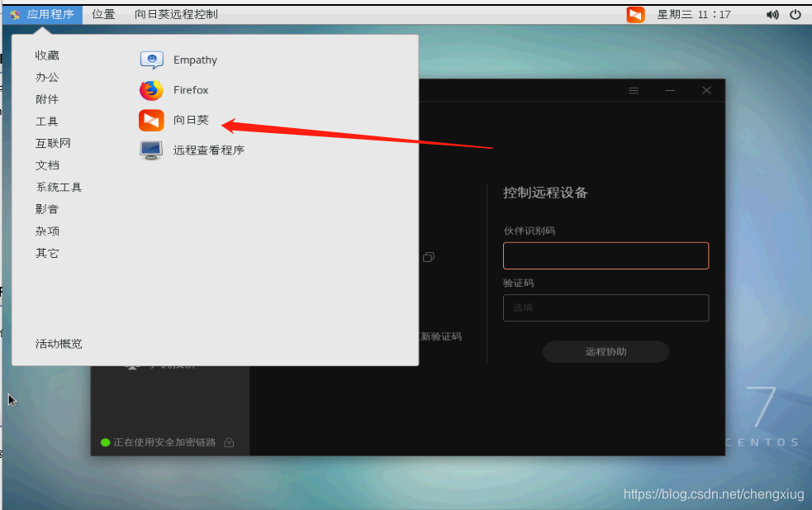Click the clock 星期三 11:17
The height and width of the screenshot is (510, 812).
(694, 15)
